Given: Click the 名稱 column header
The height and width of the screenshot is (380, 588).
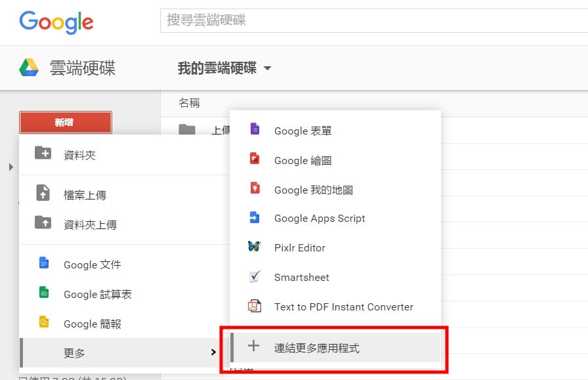Looking at the screenshot, I should pyautogui.click(x=190, y=103).
